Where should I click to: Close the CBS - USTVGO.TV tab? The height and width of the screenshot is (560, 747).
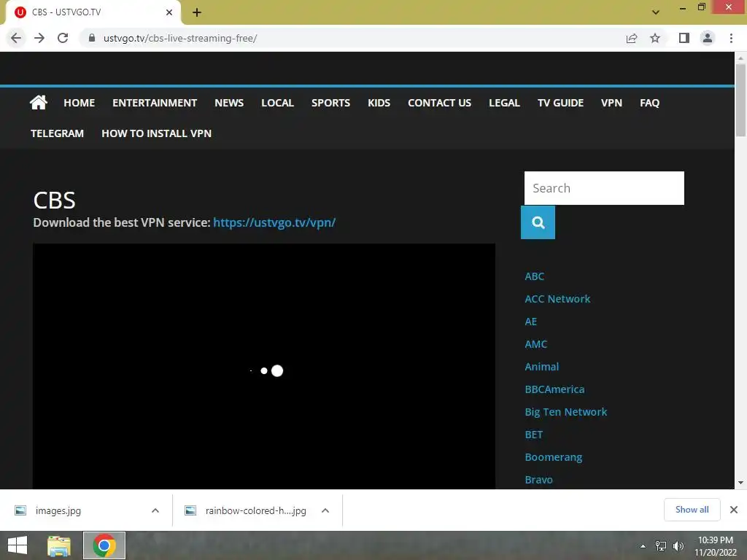(169, 12)
